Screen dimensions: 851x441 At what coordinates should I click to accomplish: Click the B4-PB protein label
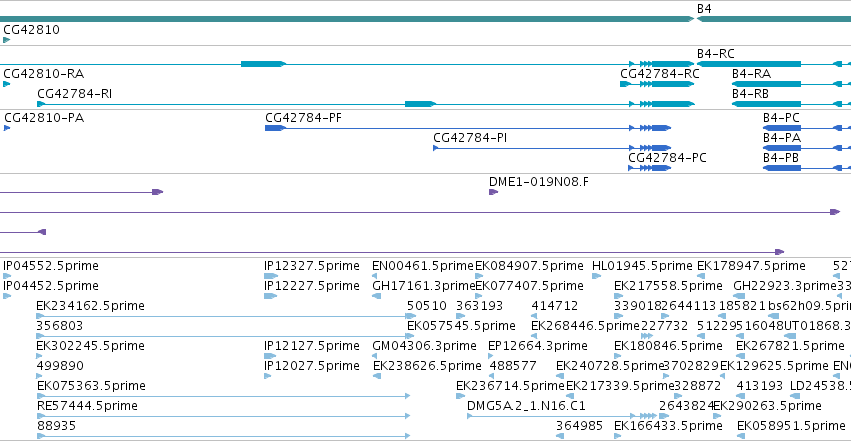pyautogui.click(x=780, y=158)
